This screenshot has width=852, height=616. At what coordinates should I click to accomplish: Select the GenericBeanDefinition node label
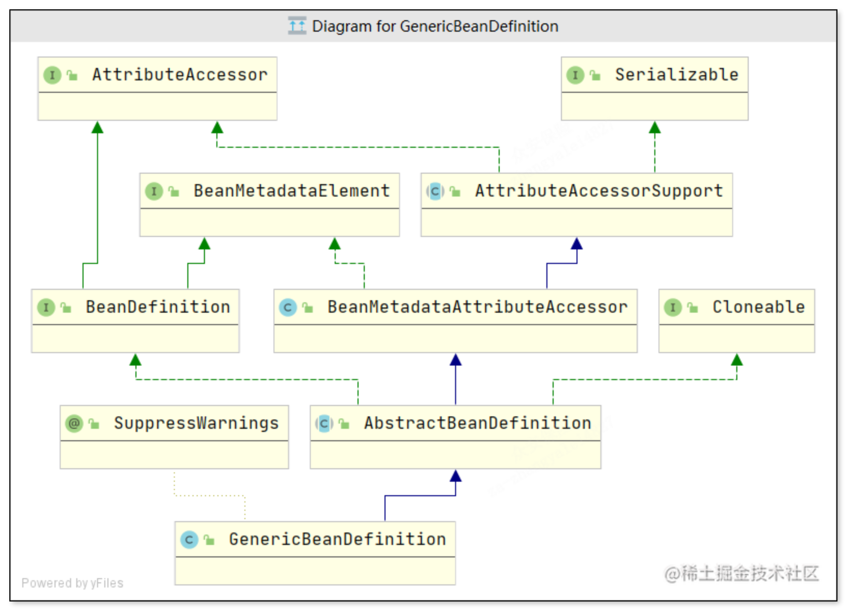[337, 539]
